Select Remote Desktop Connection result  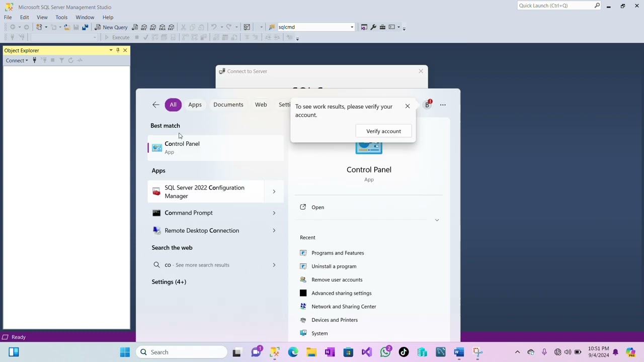click(206, 230)
